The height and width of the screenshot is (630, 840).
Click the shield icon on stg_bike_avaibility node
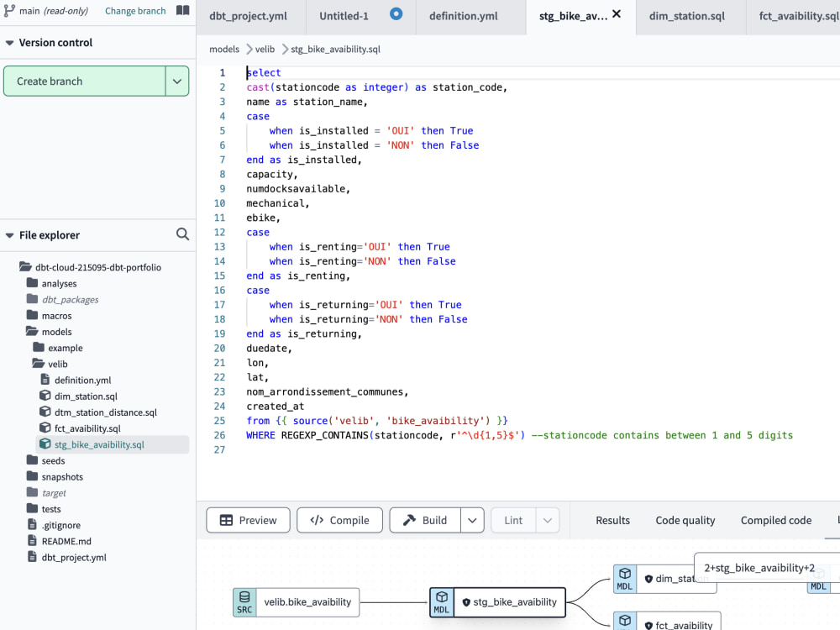tap(466, 602)
